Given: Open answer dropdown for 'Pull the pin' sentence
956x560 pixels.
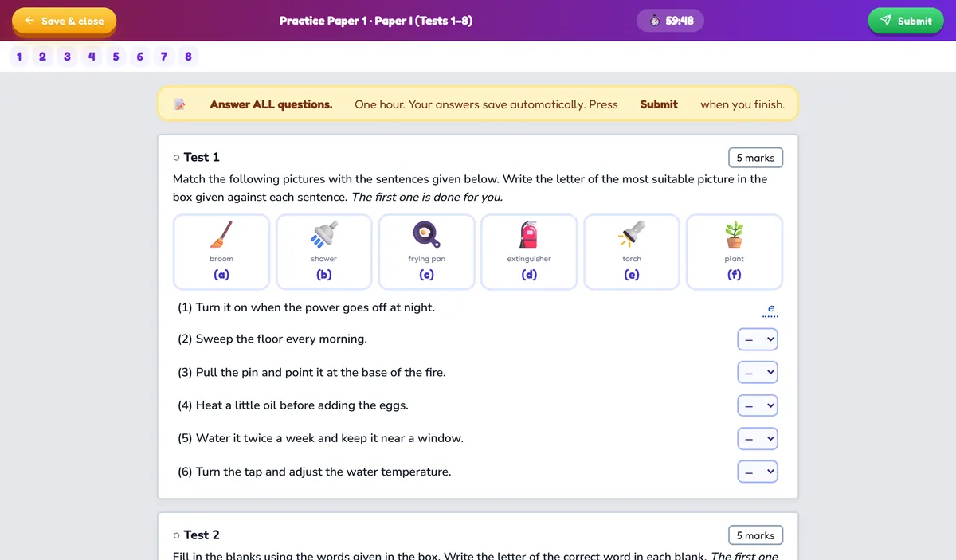Looking at the screenshot, I should 757,373.
